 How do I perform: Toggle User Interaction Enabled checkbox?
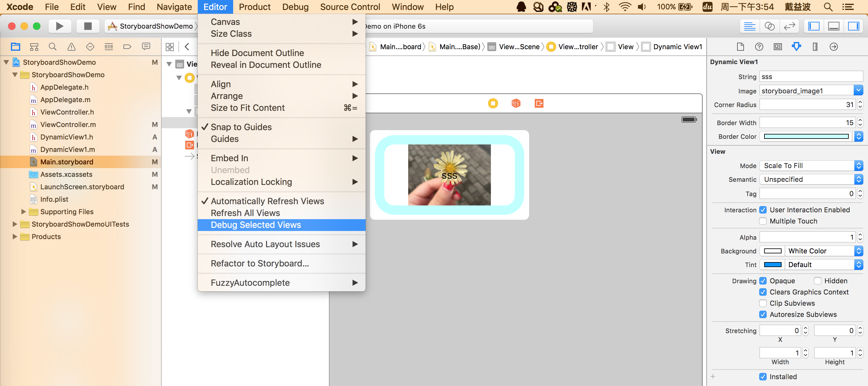click(x=763, y=210)
